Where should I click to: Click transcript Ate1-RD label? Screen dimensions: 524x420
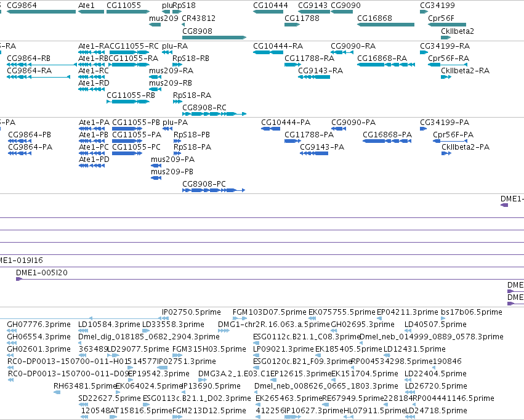pyautogui.click(x=94, y=83)
